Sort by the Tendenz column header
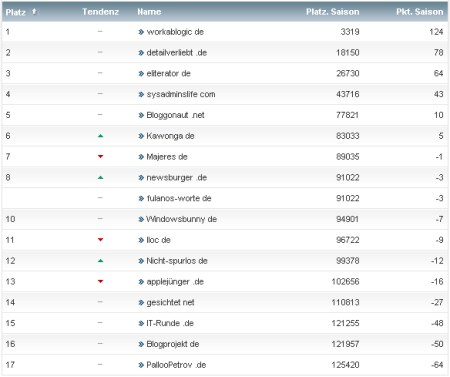This screenshot has width=450, height=377. 100,12
